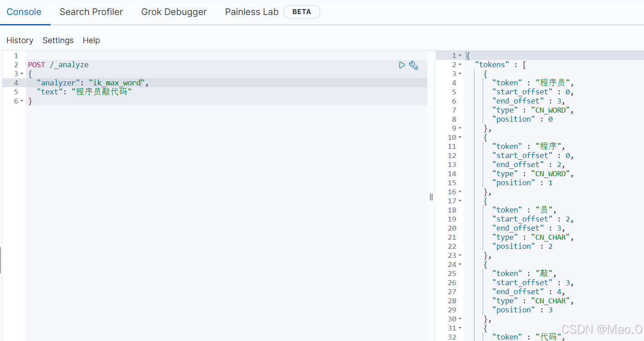Click the "token" : "程序" output line
Image resolution: width=644 pixels, height=341 pixels.
click(529, 146)
